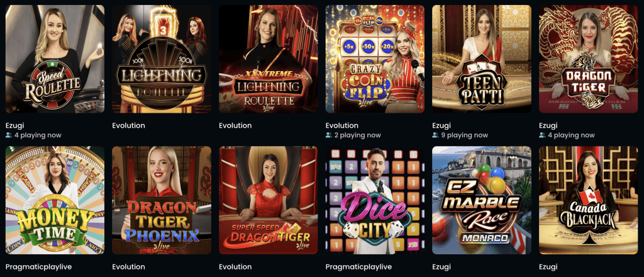Click the players icon under Speed Roulette
Image resolution: width=644 pixels, height=277 pixels.
tap(9, 135)
